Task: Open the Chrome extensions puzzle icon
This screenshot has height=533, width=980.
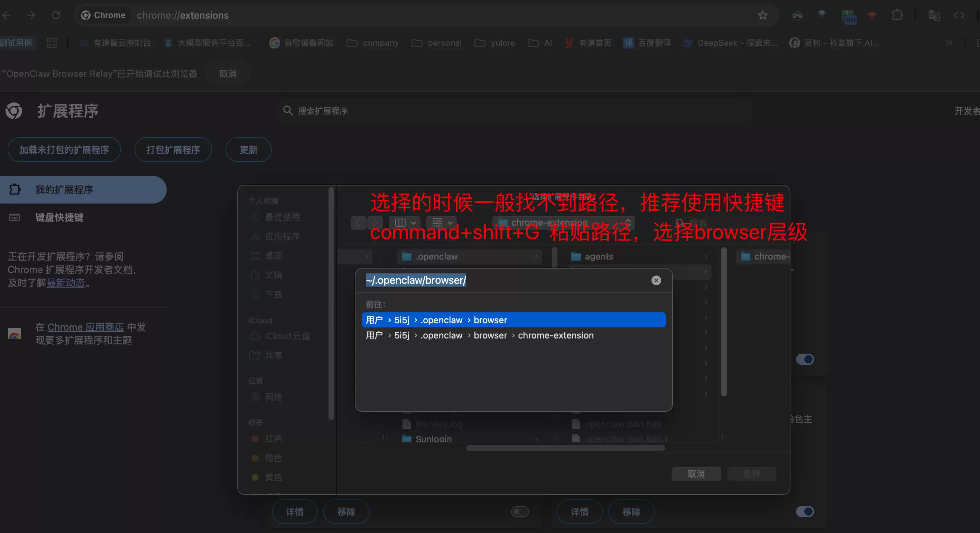Action: [897, 15]
